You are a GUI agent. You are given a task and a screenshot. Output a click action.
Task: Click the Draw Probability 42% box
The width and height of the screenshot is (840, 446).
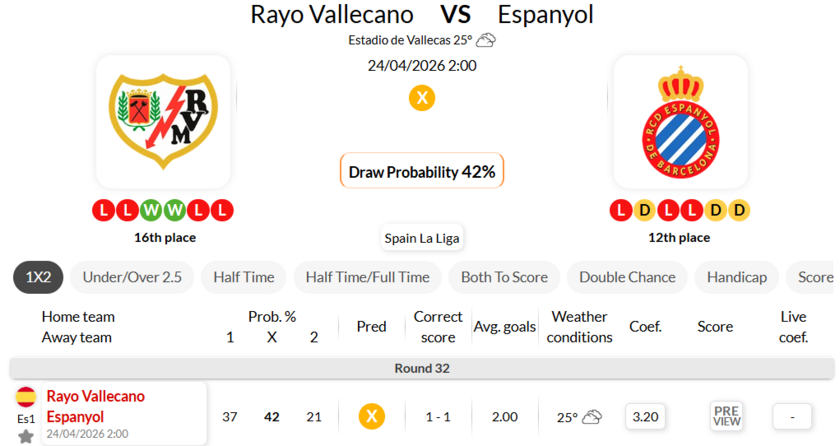[422, 171]
